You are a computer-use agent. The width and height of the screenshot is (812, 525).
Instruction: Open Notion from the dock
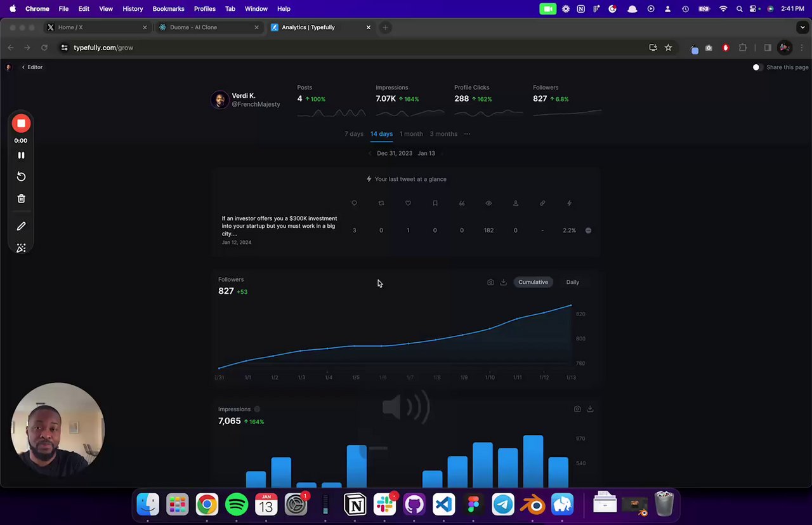pos(355,505)
